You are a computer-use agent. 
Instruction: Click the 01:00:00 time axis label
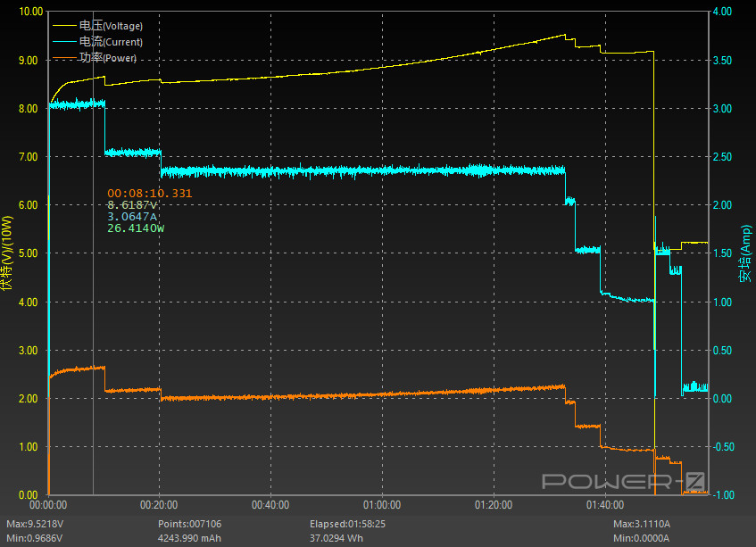click(x=382, y=505)
